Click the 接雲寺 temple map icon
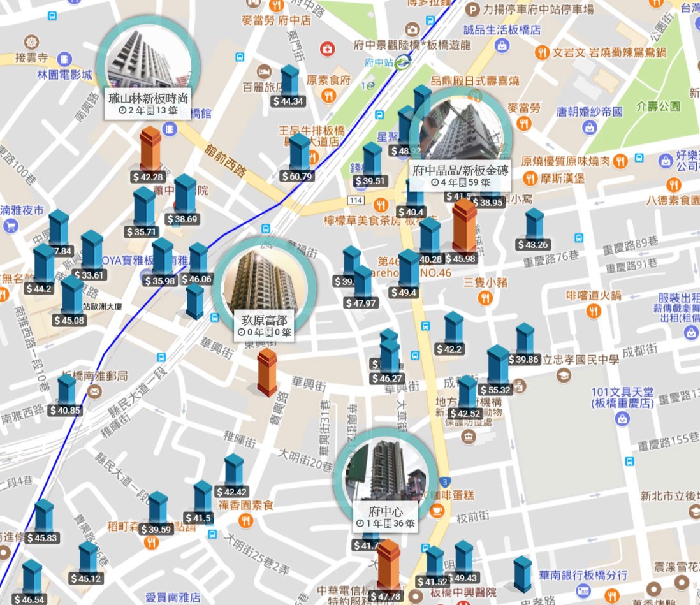The image size is (700, 605). point(31,43)
